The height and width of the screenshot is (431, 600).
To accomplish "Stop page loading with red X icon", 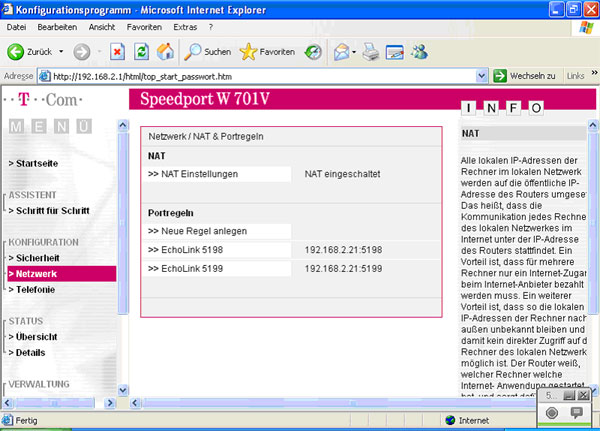I will (x=117, y=51).
